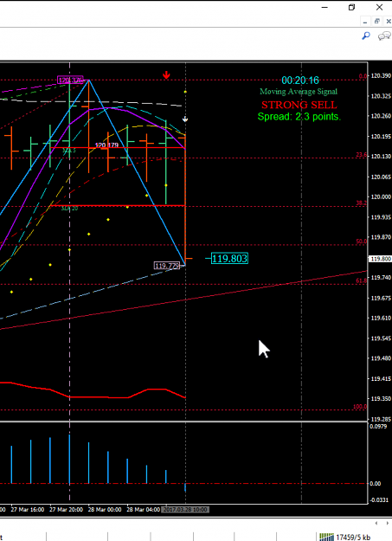This screenshot has width=392, height=541.
Task: Restore down the main application window
Action: tap(351, 7)
